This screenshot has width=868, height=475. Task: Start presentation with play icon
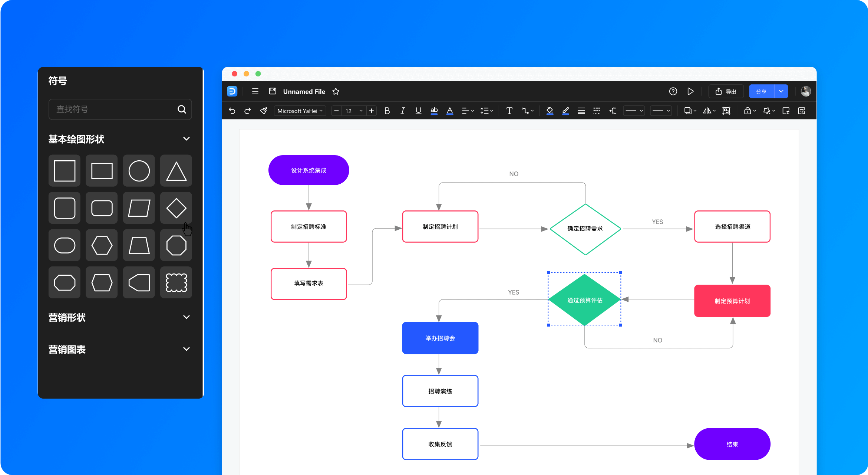coord(690,91)
